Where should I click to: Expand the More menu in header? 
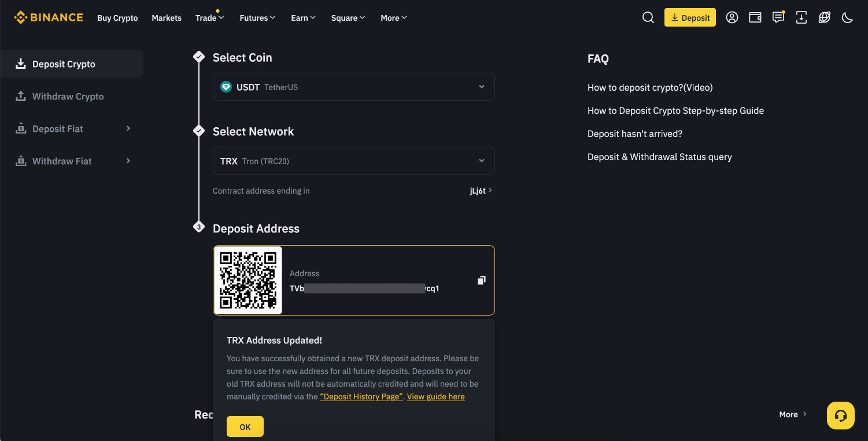pyautogui.click(x=394, y=18)
